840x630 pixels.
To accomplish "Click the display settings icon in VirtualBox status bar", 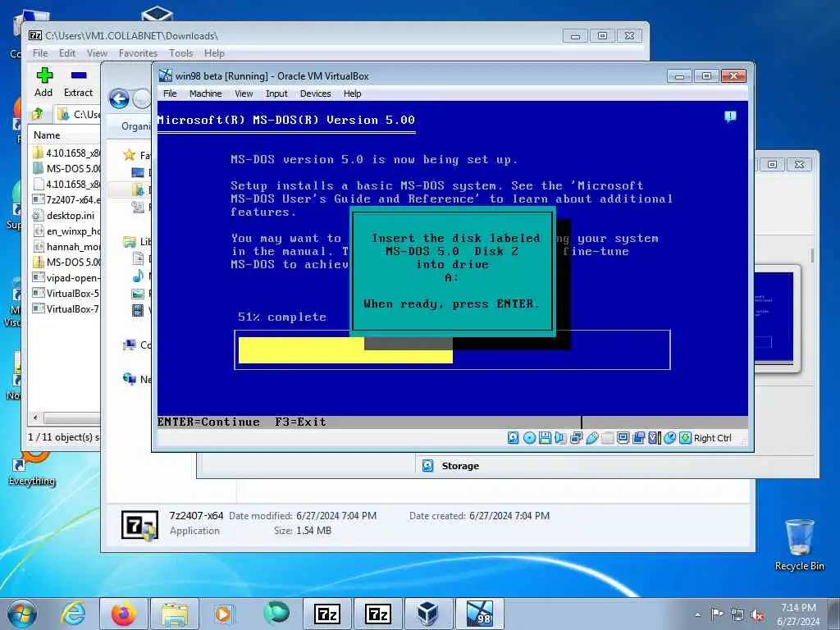I will (x=623, y=438).
